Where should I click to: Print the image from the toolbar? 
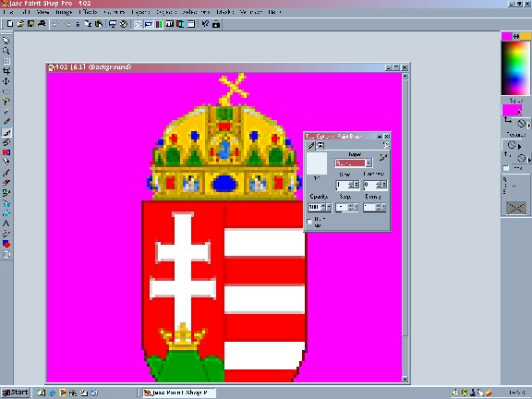point(42,24)
